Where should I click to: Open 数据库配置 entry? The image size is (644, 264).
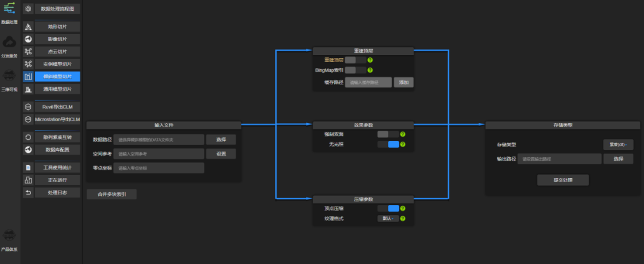[57, 150]
